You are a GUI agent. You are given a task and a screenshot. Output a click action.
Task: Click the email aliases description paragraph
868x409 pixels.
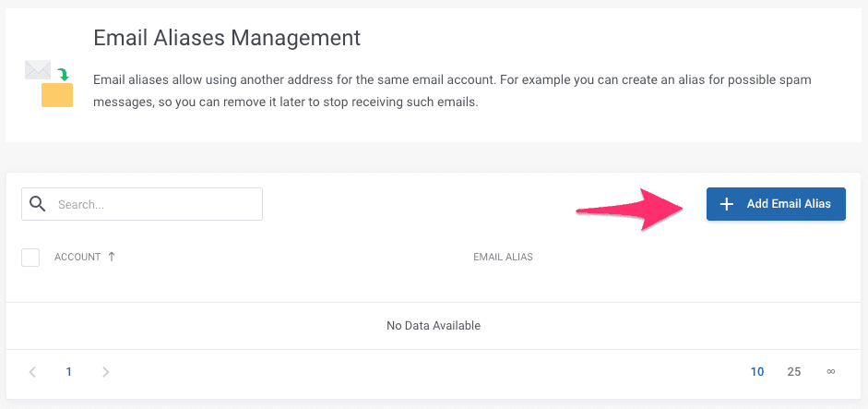(452, 90)
